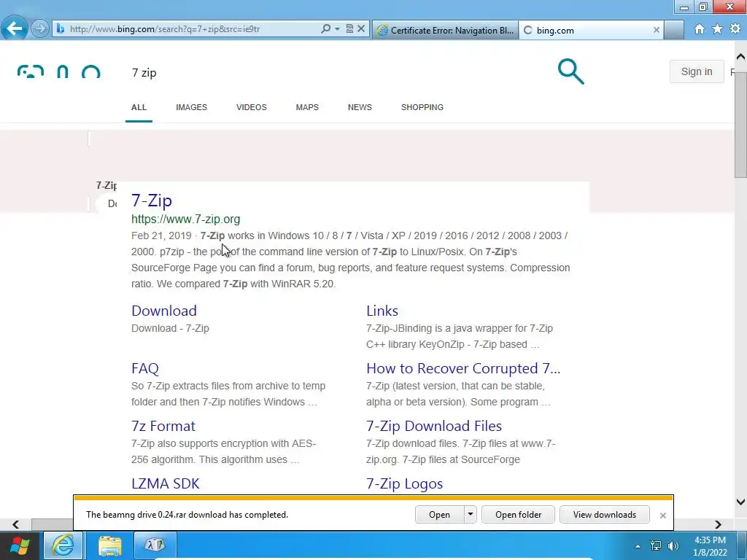Click Open folder in download bar
The height and width of the screenshot is (560, 747).
click(x=518, y=515)
